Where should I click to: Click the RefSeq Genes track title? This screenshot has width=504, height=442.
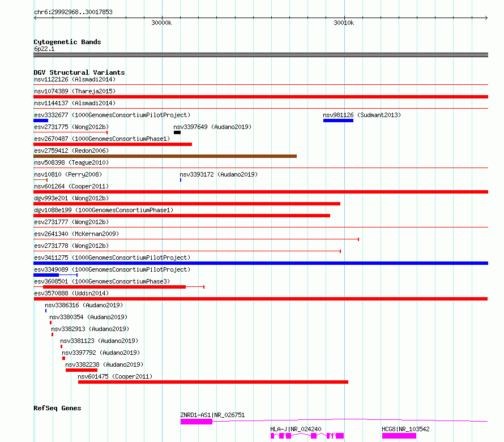point(57,408)
